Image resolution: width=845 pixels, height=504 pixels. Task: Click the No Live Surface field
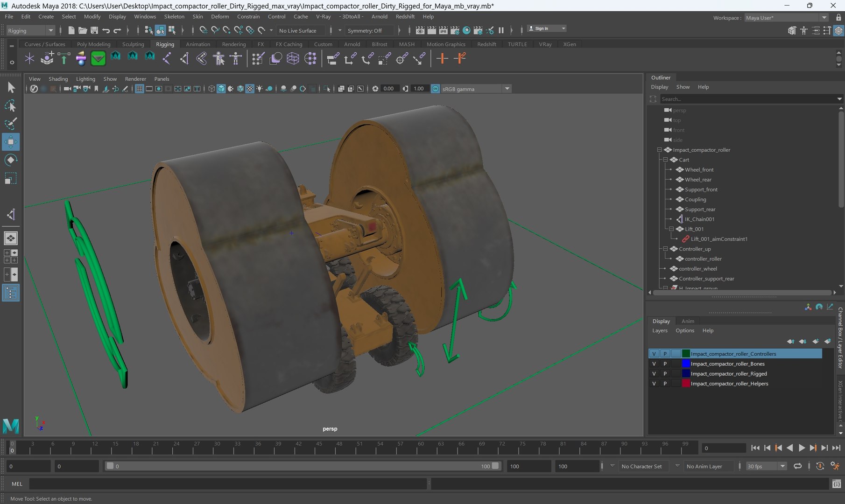tap(301, 30)
